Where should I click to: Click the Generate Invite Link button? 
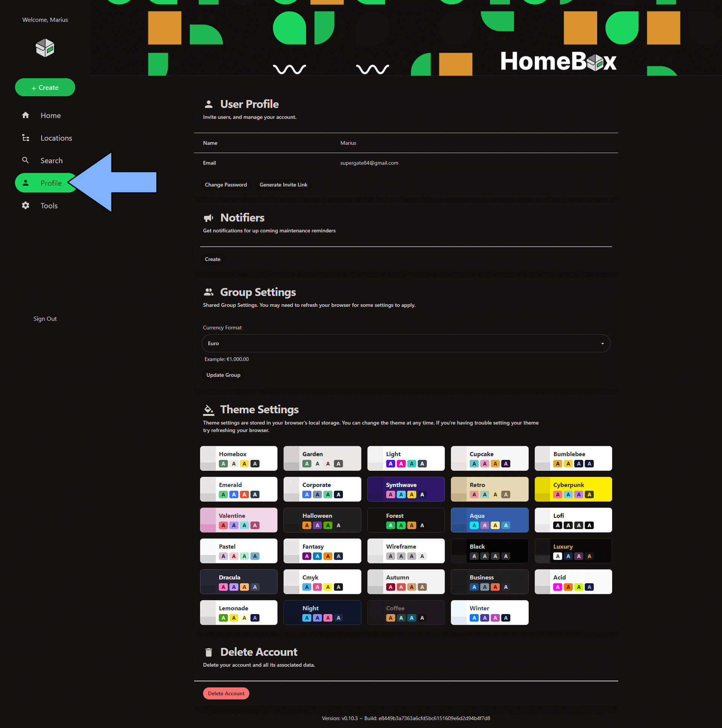[284, 185]
